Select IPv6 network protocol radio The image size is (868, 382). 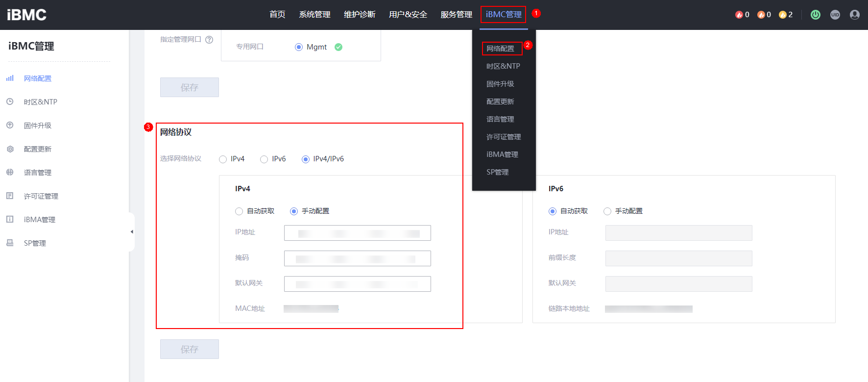pyautogui.click(x=264, y=159)
